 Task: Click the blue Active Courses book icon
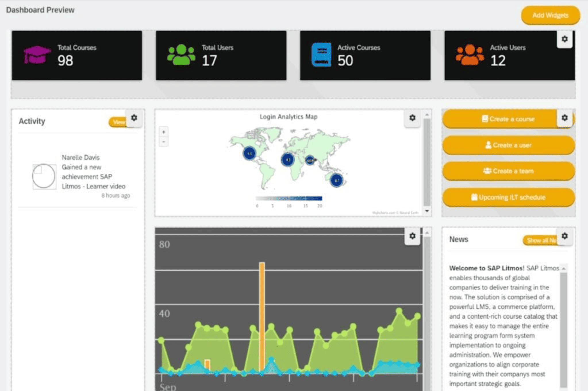click(321, 54)
